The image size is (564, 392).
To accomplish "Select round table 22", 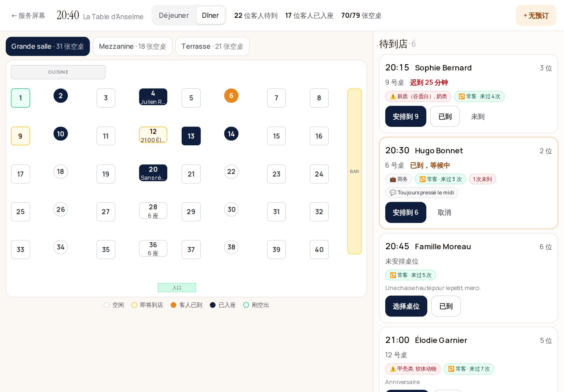I will tap(231, 172).
